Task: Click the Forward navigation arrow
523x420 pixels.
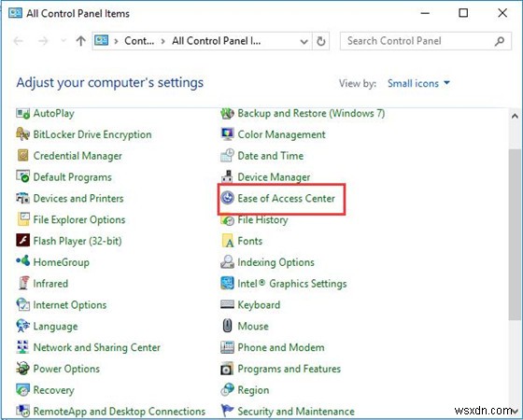Action: point(43,41)
